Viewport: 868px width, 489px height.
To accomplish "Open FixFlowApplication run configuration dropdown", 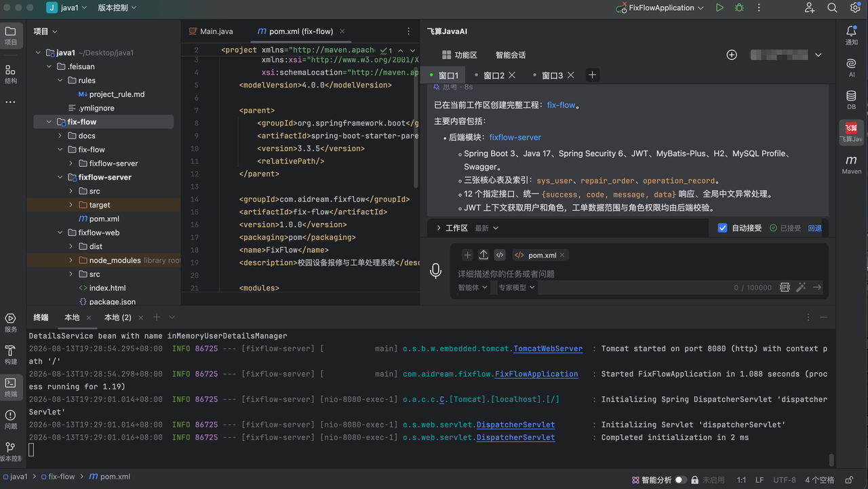I will [659, 8].
